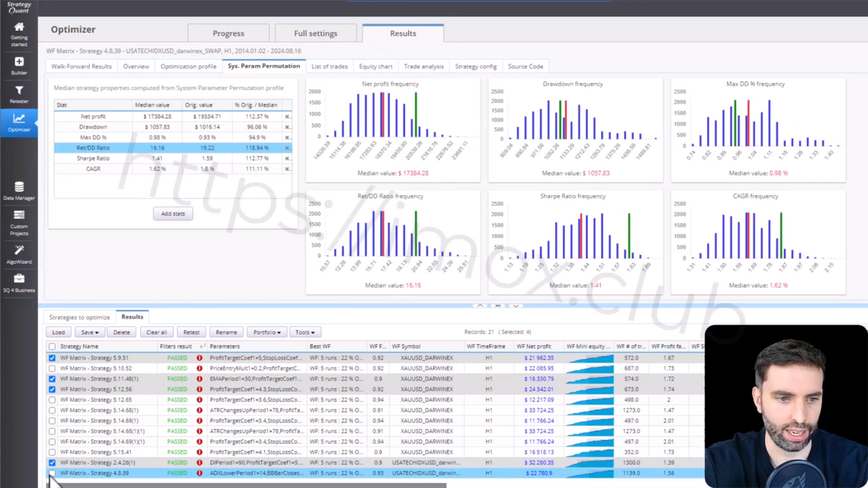Open the Equity chart tab
868x488 pixels.
click(375, 67)
